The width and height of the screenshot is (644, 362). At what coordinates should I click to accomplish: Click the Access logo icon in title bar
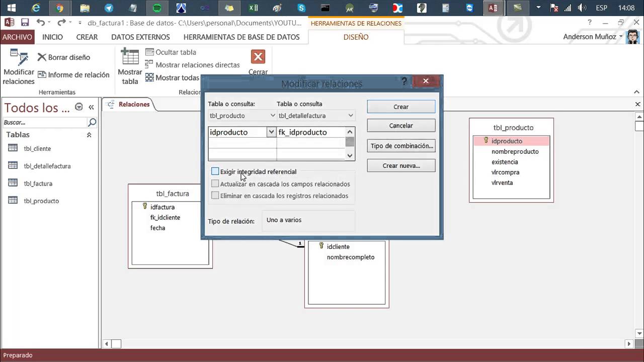9,23
